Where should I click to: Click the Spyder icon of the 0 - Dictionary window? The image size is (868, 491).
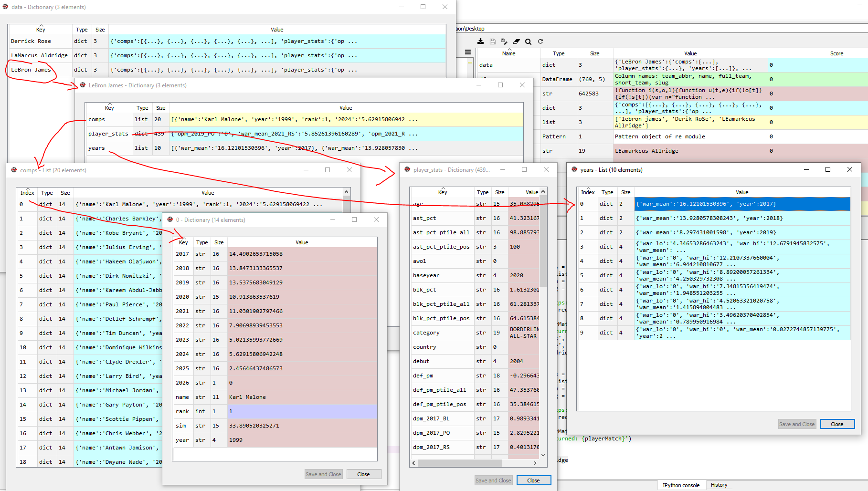170,219
